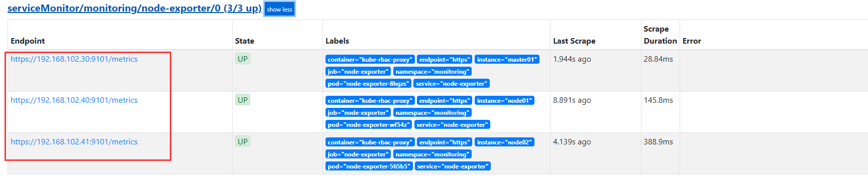Click service="node-exporter" label in node01 row
868x183 pixels.
[x=452, y=125]
